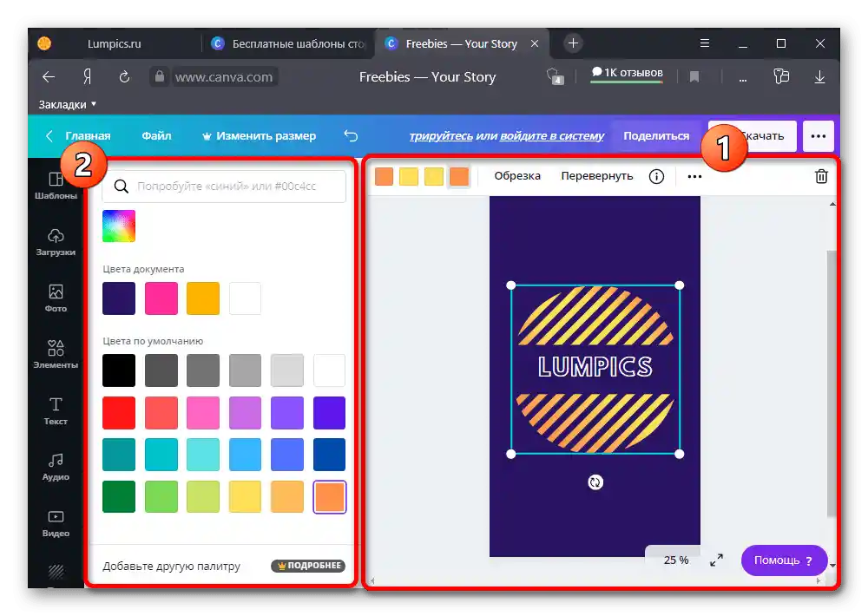
Task: Click the rotate handle below the selected graphic
Action: pyautogui.click(x=595, y=482)
